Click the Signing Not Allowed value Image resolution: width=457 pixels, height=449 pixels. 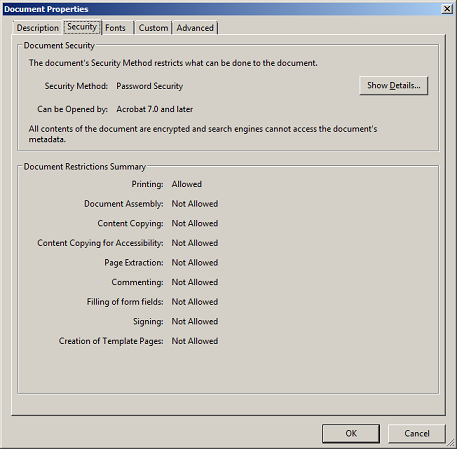coord(195,321)
